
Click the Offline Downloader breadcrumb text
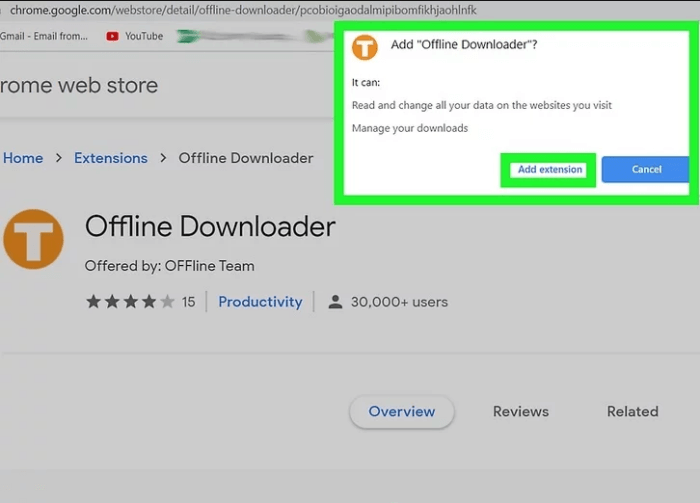pos(246,158)
